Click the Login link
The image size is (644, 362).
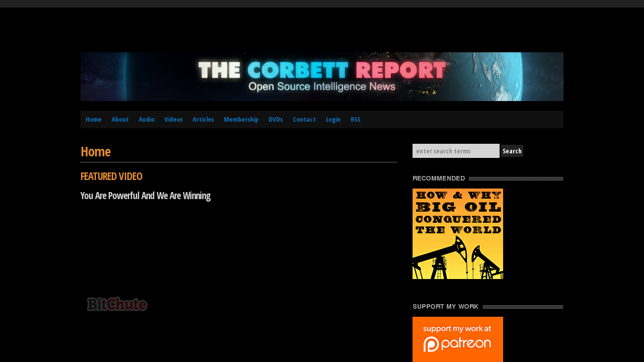[333, 119]
